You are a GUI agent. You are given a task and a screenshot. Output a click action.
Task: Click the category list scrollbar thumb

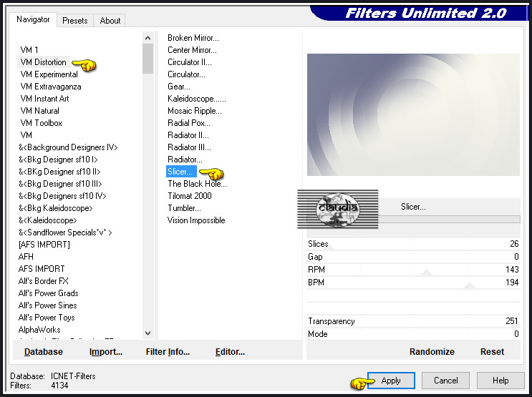click(x=148, y=59)
